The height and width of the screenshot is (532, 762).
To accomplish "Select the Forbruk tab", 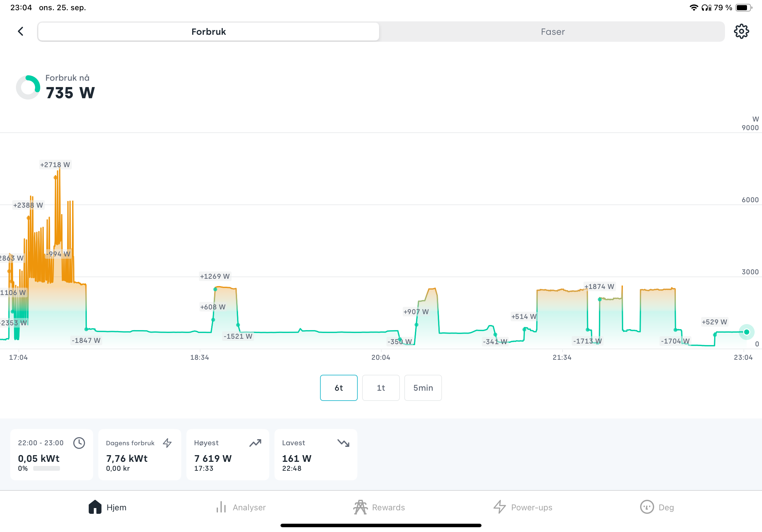I will tap(208, 32).
